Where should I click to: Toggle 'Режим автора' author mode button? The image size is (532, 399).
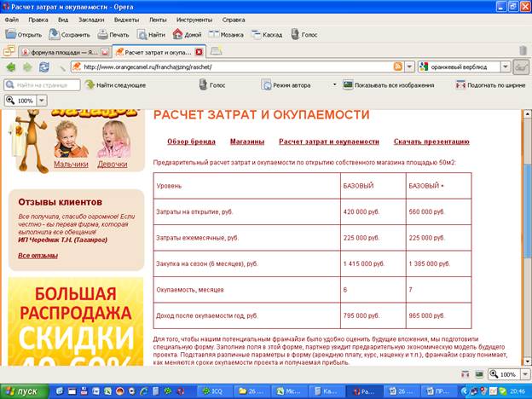click(x=265, y=84)
